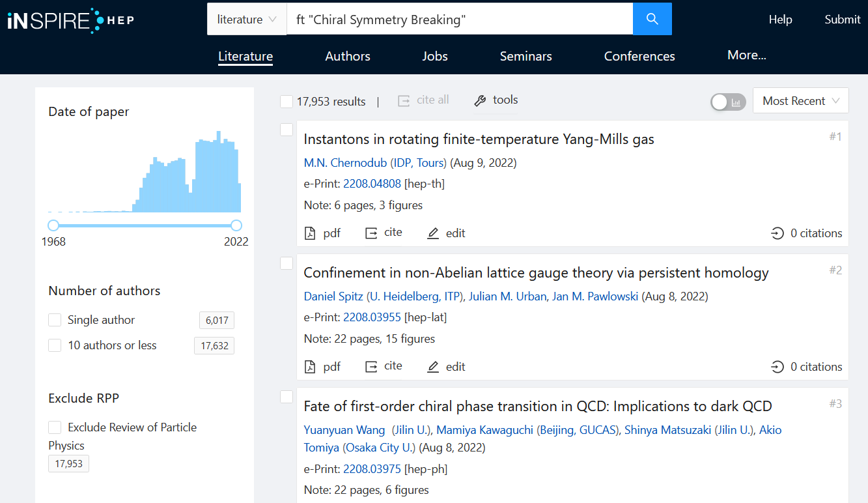Go to the INSPIRE HEP home logo
The height and width of the screenshot is (503, 868).
[x=70, y=20]
